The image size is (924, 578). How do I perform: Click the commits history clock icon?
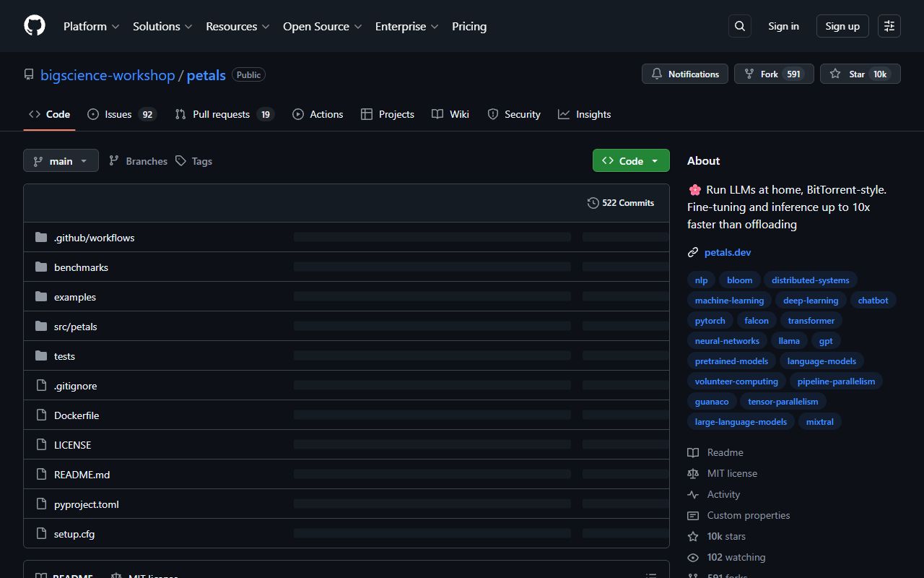tap(593, 203)
